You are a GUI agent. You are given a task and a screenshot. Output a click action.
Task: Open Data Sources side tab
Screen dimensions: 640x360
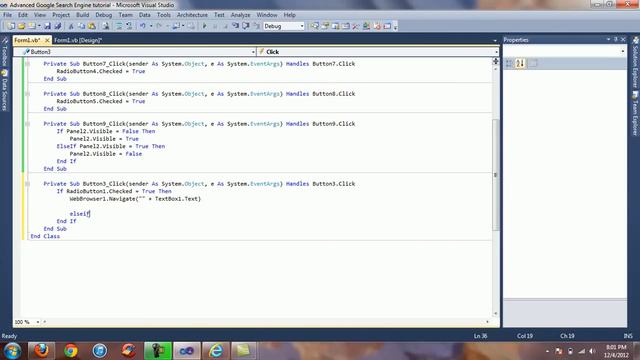click(x=4, y=90)
